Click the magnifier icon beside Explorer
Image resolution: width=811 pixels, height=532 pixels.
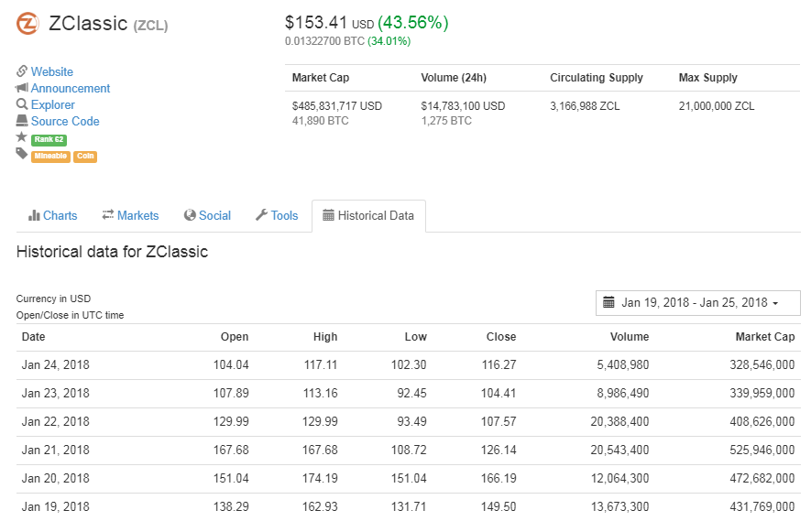22,104
